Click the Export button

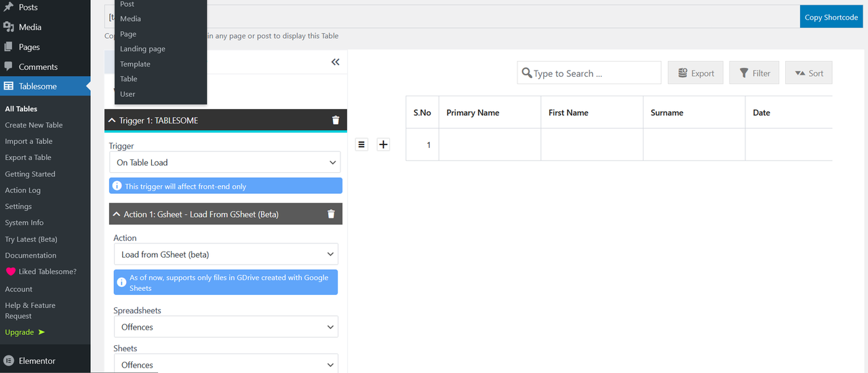click(696, 73)
